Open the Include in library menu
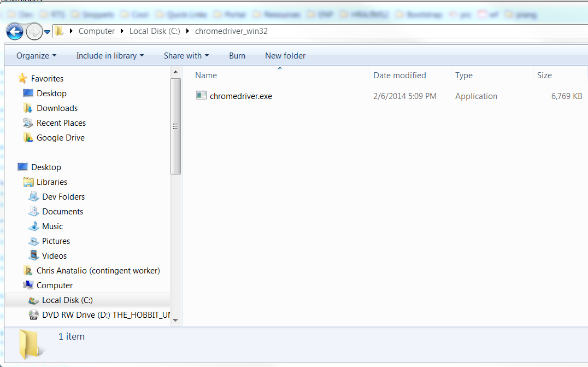Viewport: 588px width, 367px height. point(110,56)
